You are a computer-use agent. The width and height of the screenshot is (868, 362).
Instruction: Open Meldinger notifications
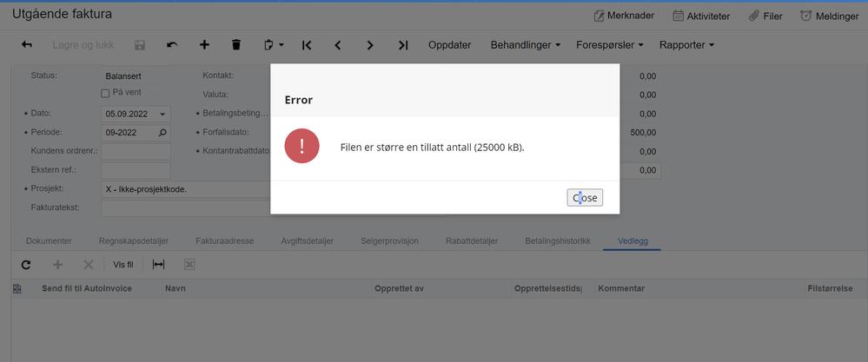pos(829,16)
